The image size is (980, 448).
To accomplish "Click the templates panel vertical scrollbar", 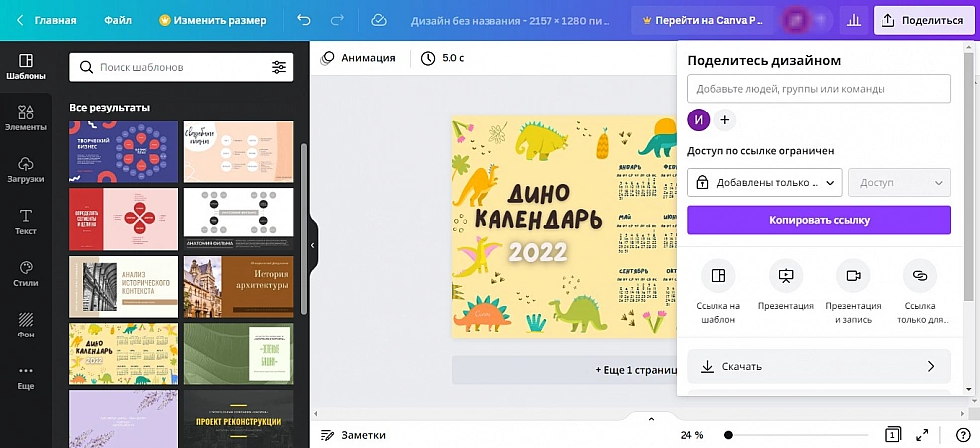I will point(304,228).
